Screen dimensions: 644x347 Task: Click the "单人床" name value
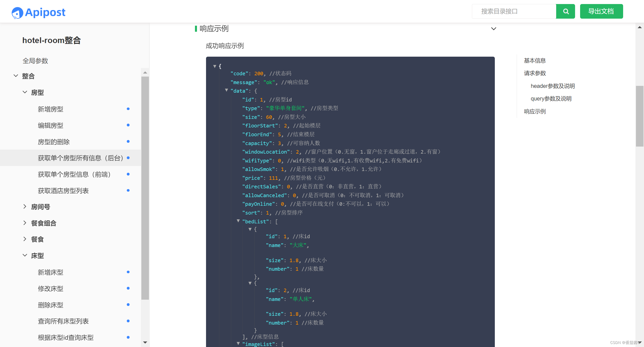pyautogui.click(x=301, y=299)
